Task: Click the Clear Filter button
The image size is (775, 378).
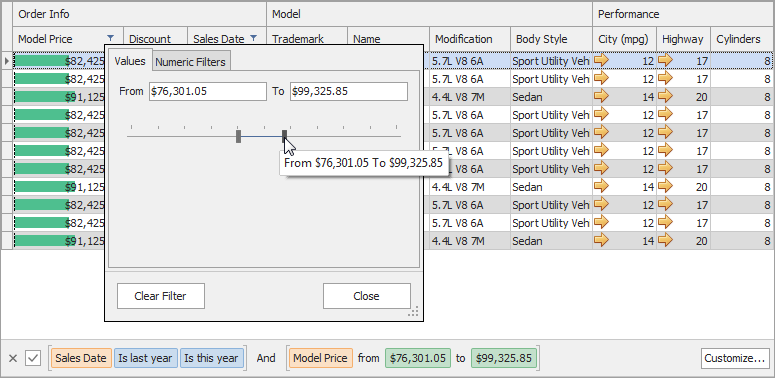Action: pos(161,296)
